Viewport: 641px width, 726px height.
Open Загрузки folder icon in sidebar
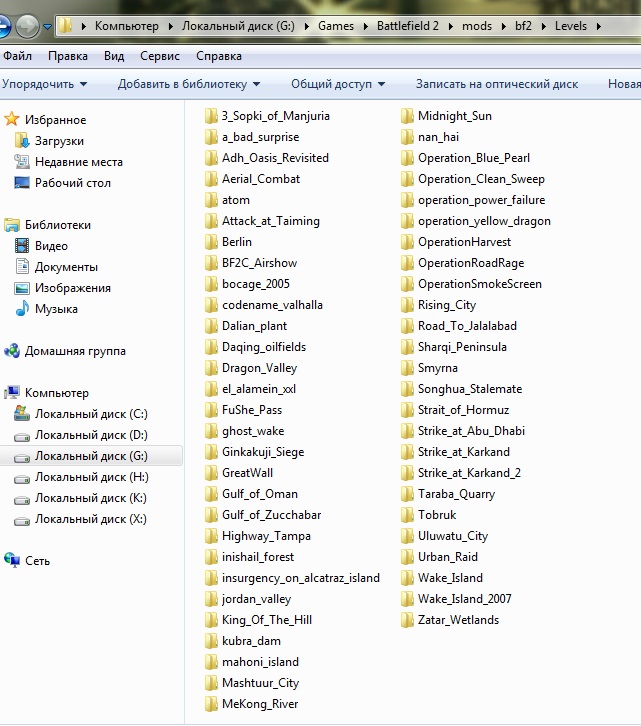[x=22, y=140]
